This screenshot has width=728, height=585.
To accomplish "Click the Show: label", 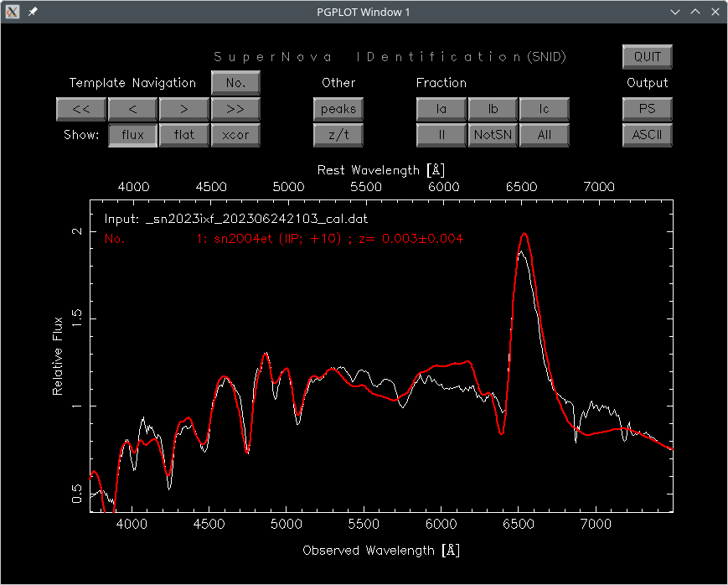I will [x=81, y=135].
